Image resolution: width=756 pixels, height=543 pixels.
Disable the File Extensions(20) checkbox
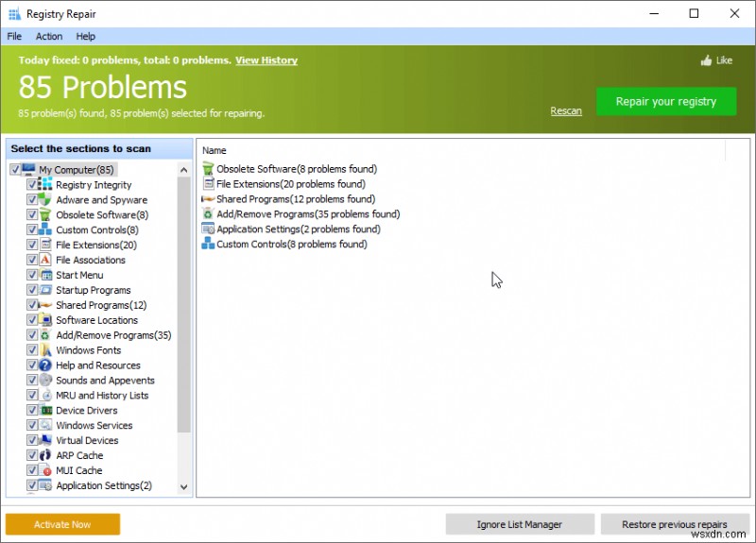pyautogui.click(x=32, y=245)
